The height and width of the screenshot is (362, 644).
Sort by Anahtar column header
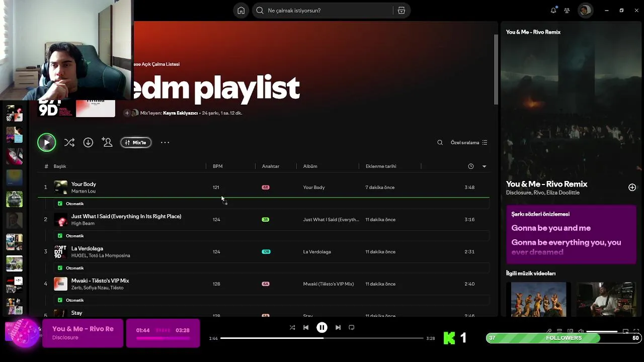click(271, 166)
